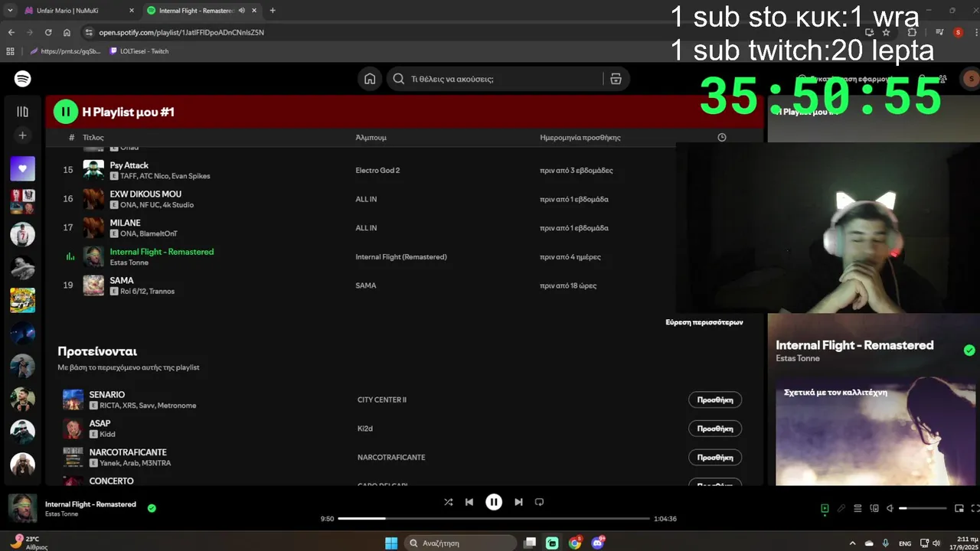
Task: Open the Kidd artist link under ASAP
Action: pos(107,434)
